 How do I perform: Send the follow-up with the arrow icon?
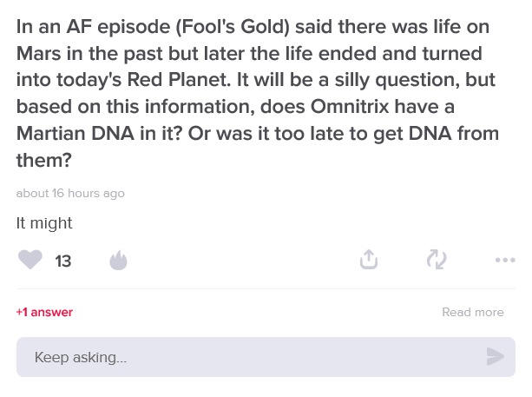[495, 356]
